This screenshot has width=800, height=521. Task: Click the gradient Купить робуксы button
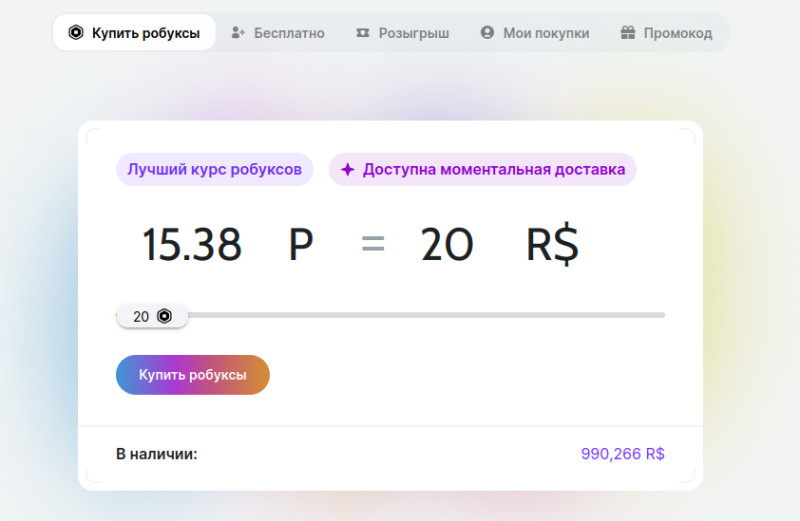point(193,375)
